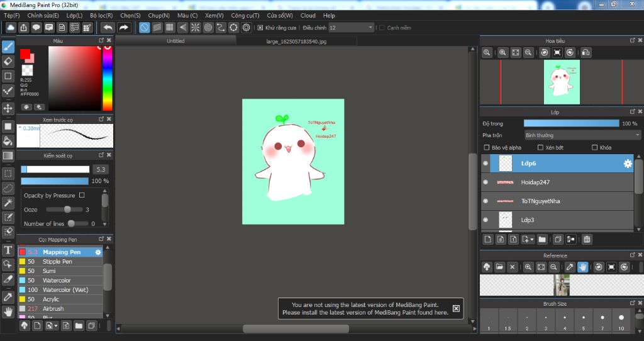This screenshot has height=341, width=644.
Task: Select the Move tool
Action: click(x=8, y=108)
